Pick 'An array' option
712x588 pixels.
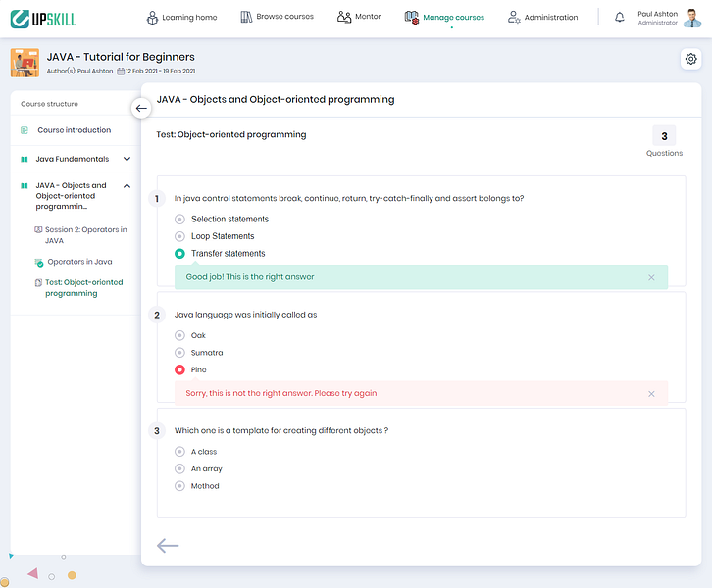pos(179,468)
